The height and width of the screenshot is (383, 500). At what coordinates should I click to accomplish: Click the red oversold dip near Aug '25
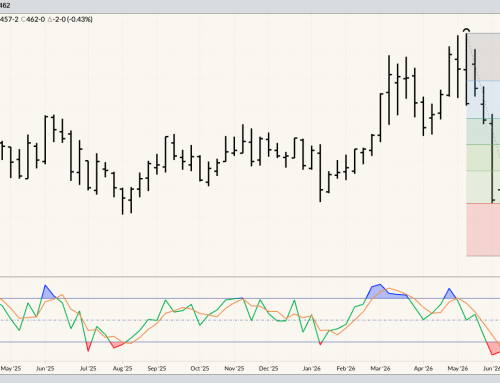click(x=116, y=345)
